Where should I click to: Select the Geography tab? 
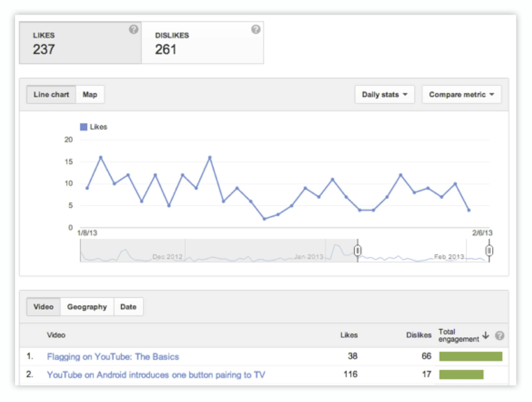[87, 307]
